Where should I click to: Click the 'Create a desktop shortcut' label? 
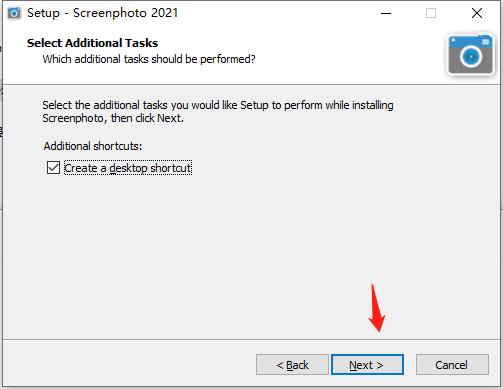(128, 168)
